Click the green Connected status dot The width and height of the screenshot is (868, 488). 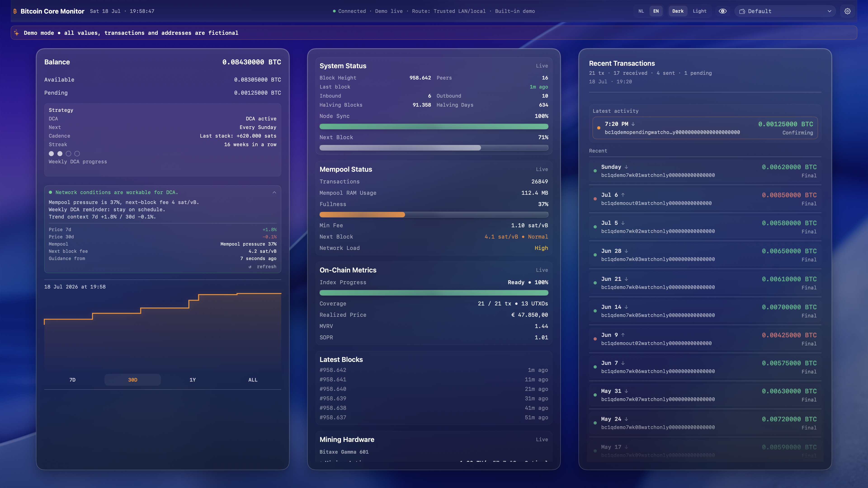(x=334, y=11)
